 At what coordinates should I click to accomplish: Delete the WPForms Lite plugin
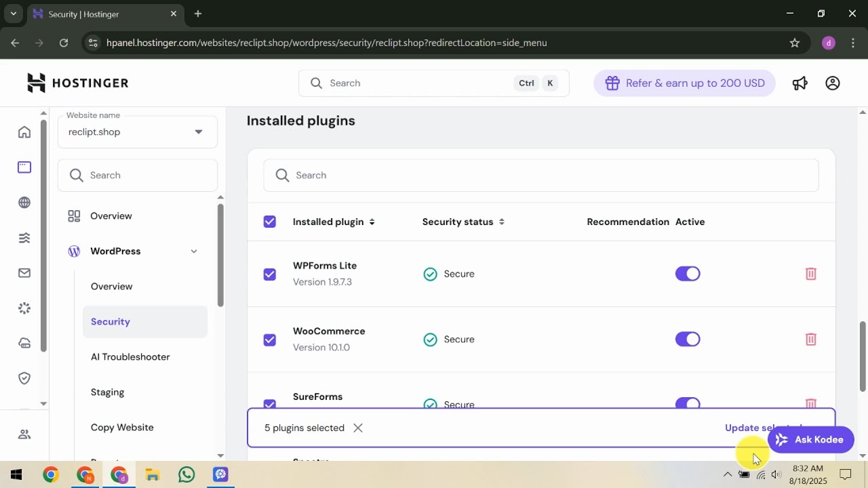pos(810,274)
